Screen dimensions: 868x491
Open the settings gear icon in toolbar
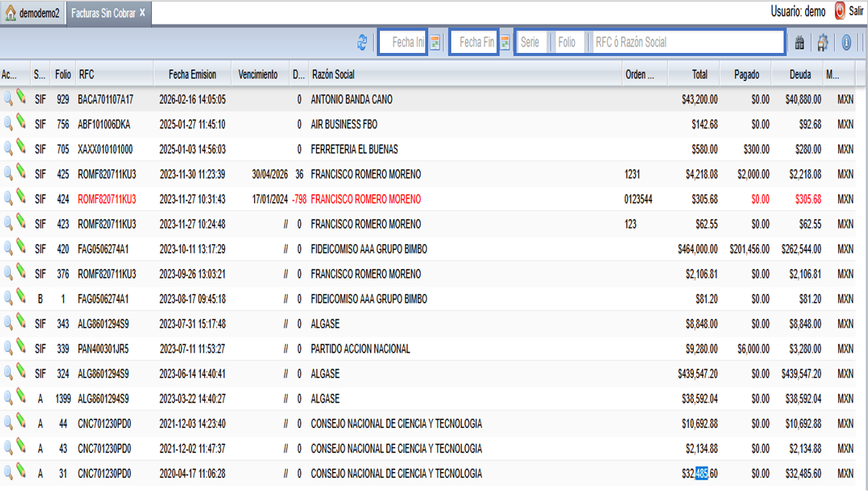pyautogui.click(x=823, y=42)
